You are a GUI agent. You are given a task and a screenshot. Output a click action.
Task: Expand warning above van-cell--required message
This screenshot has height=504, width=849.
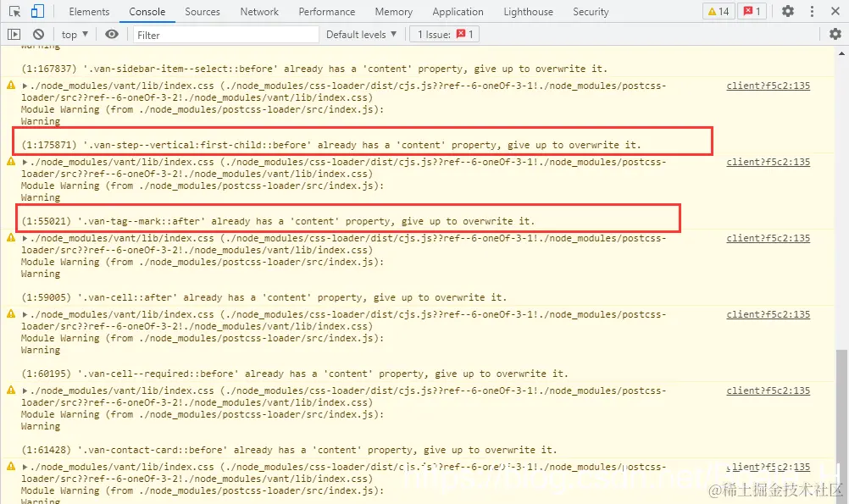point(25,314)
